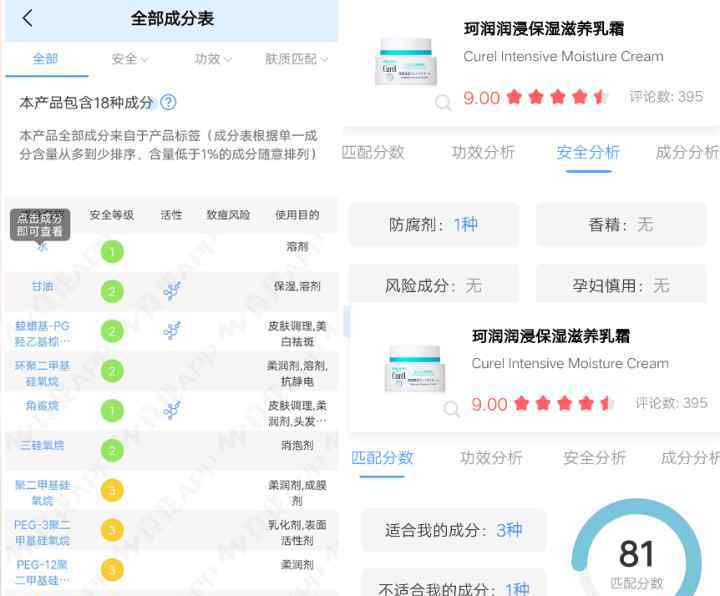Expand the 肤质匹配 filter dropdown

[296, 59]
